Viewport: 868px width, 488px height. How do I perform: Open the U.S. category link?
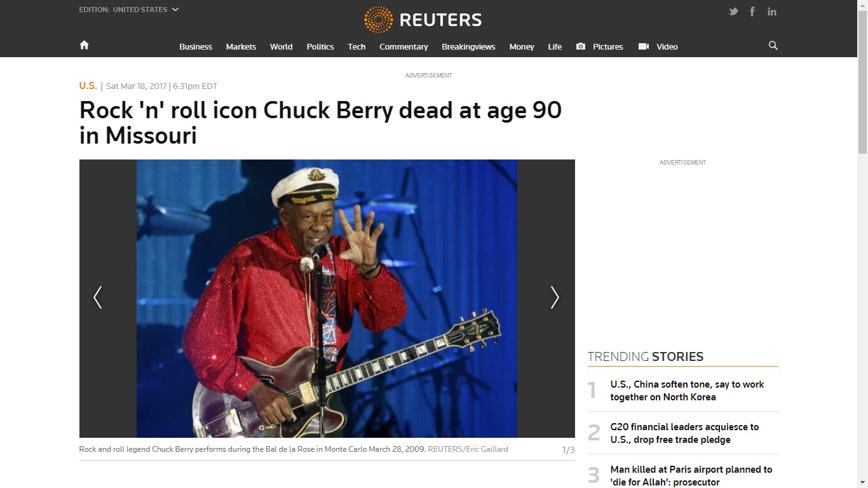pos(88,86)
